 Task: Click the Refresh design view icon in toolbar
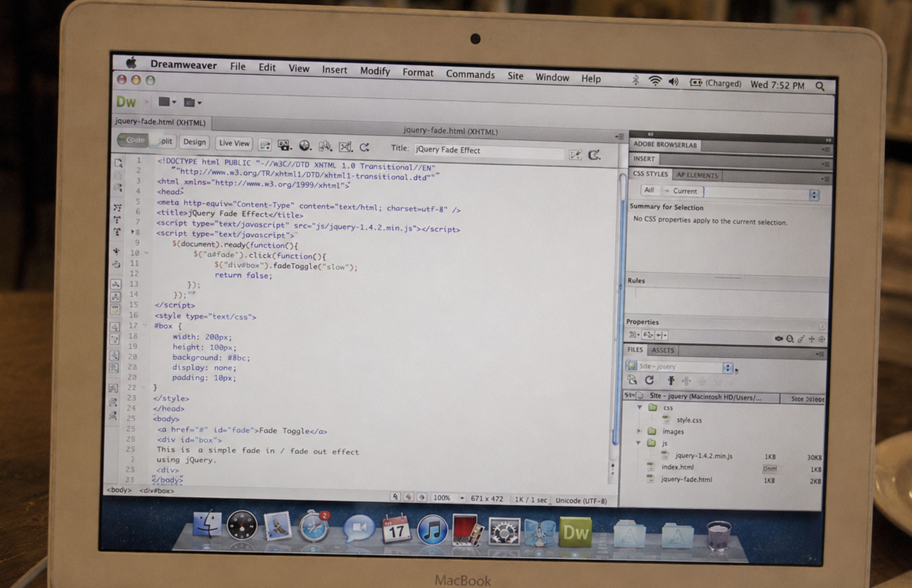(x=364, y=147)
